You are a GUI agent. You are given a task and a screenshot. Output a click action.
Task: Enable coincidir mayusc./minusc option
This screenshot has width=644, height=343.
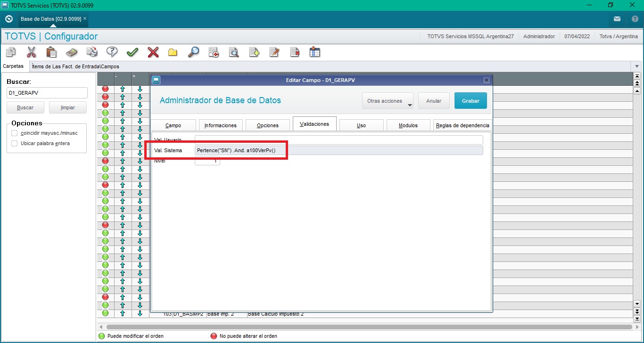[x=15, y=133]
